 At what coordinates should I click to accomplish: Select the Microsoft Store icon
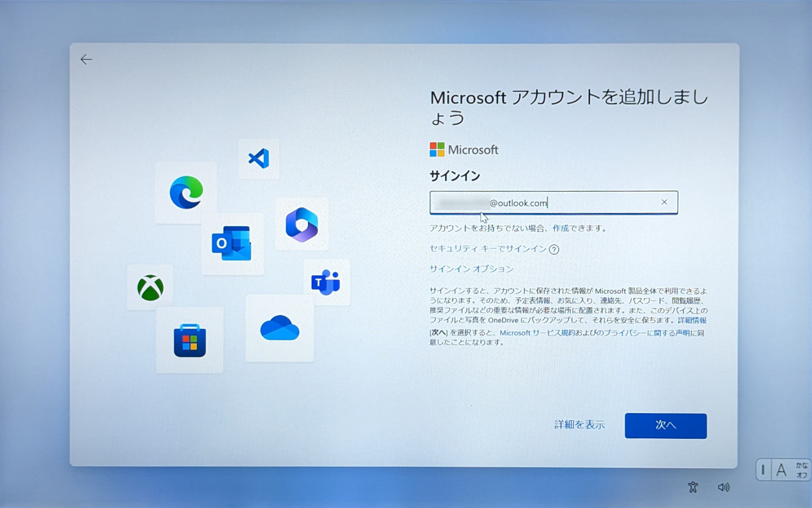point(190,340)
